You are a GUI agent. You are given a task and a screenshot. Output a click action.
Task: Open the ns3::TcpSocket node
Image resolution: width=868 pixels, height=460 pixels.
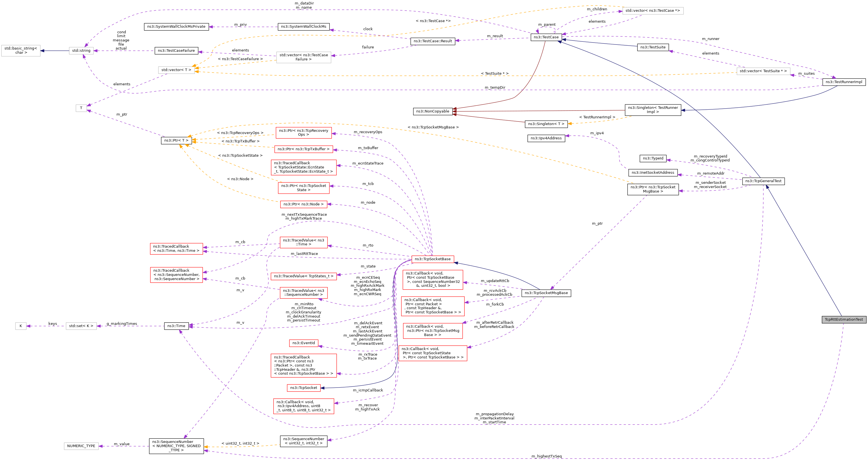pos(303,388)
